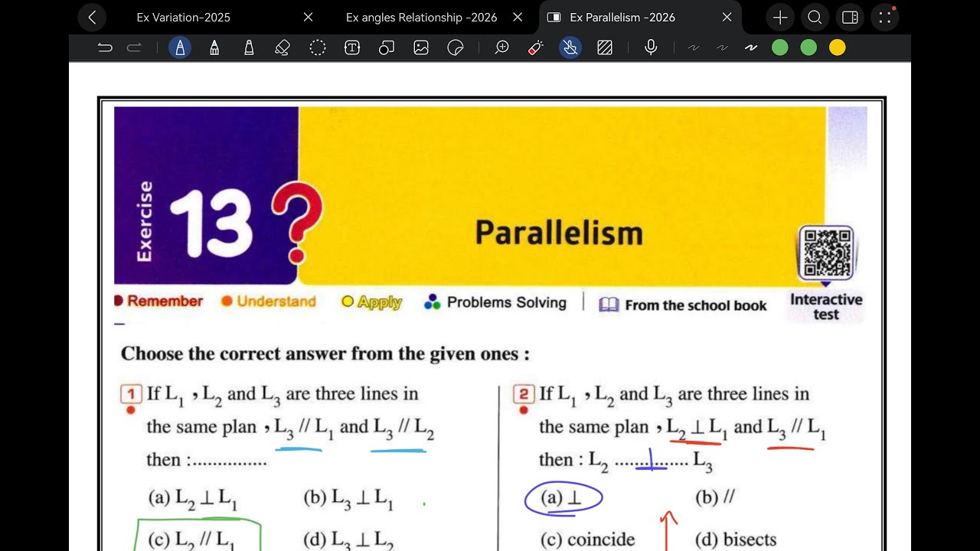Tap the Interactive test QR code
Image resolution: width=980 pixels, height=551 pixels.
point(826,253)
